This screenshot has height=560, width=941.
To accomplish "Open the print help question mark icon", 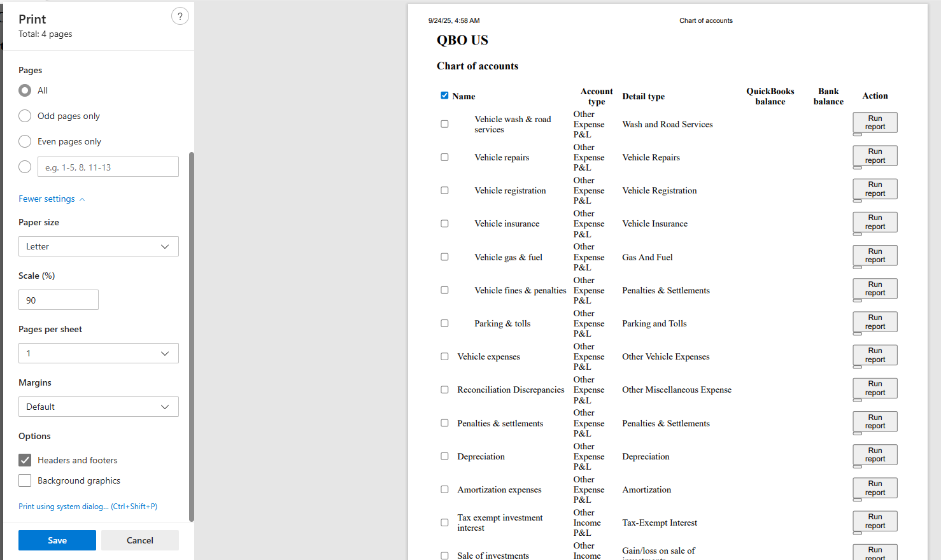I will pyautogui.click(x=180, y=17).
